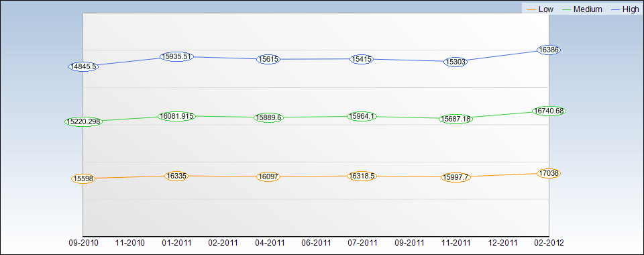
Task: Select the Low data point 16318.5
Action: pos(362,176)
